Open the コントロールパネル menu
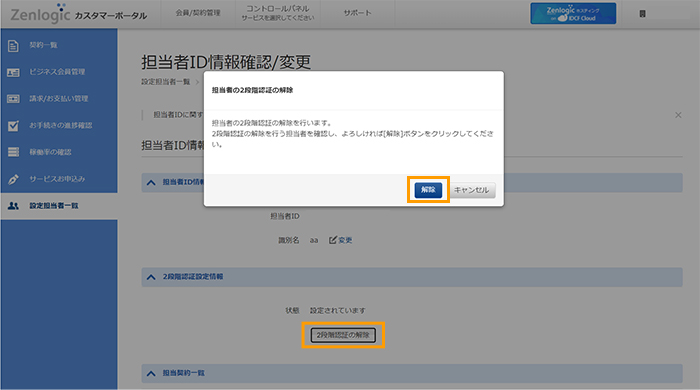 pyautogui.click(x=278, y=13)
